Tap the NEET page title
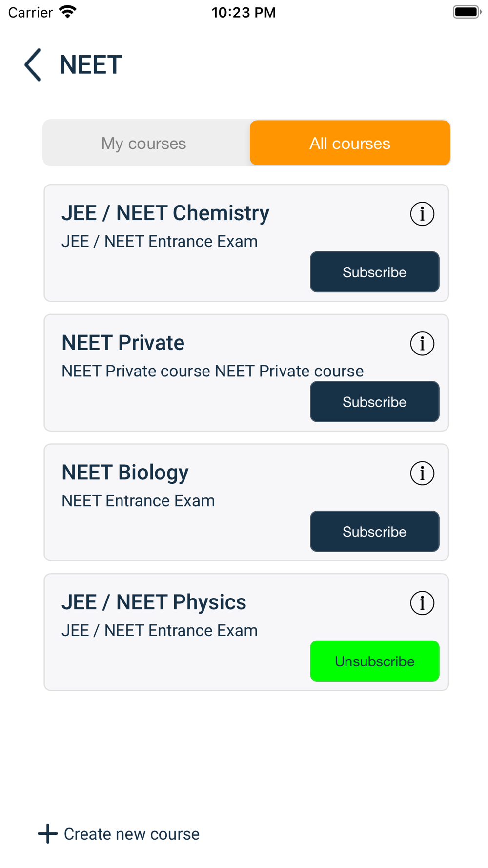 click(91, 65)
